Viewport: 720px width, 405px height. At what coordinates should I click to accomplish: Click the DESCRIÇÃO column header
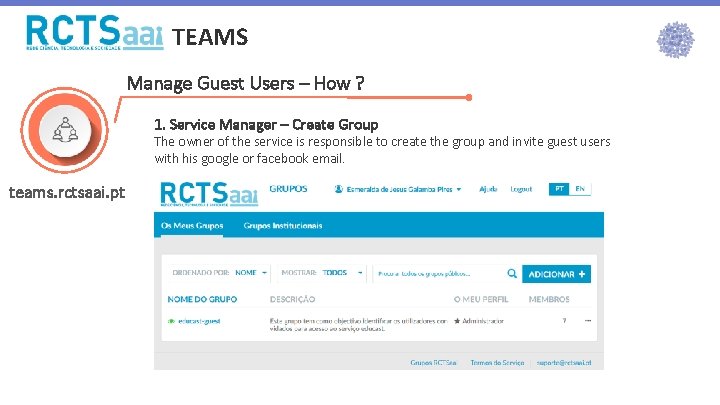click(x=292, y=299)
